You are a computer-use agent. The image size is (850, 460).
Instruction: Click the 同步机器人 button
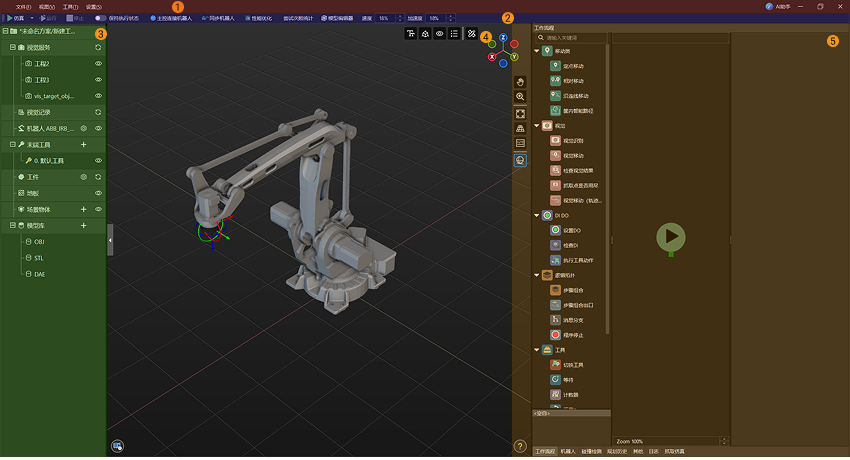217,18
